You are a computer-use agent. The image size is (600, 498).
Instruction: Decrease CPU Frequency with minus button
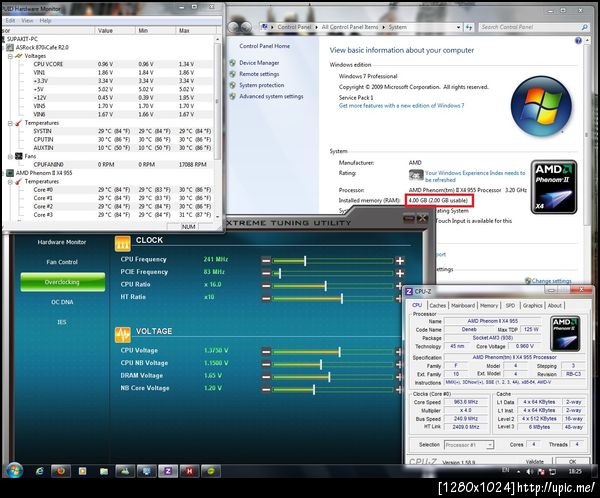pyautogui.click(x=266, y=261)
